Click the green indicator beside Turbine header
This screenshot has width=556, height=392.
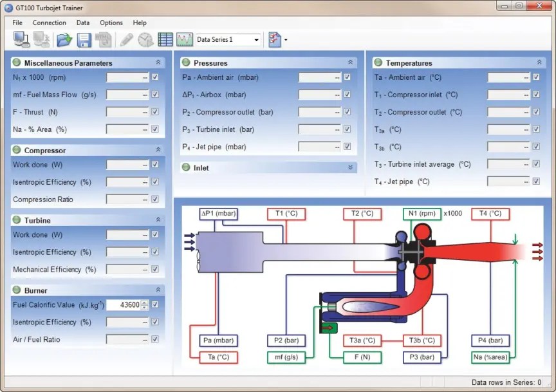pyautogui.click(x=16, y=219)
